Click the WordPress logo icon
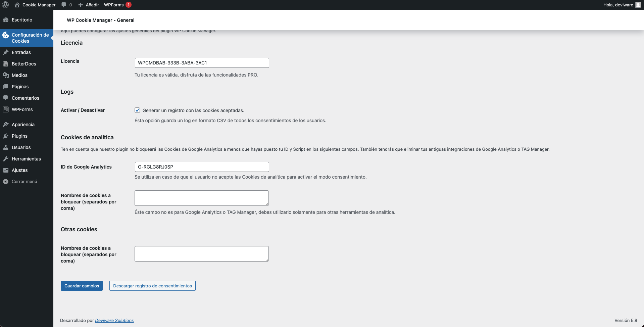 tap(5, 5)
